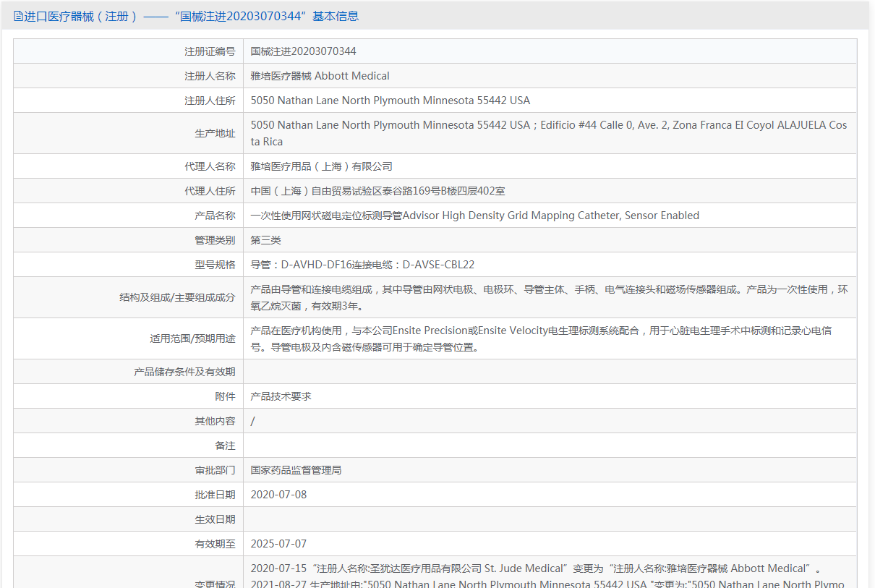Click the approval date 2020-07-08
Viewport: 875px width, 588px height.
point(278,495)
